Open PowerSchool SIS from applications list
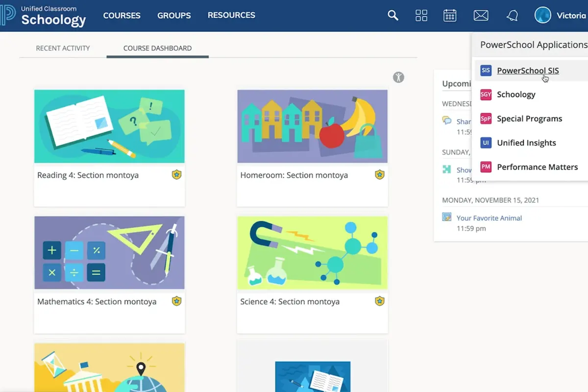The height and width of the screenshot is (392, 588). click(x=528, y=71)
